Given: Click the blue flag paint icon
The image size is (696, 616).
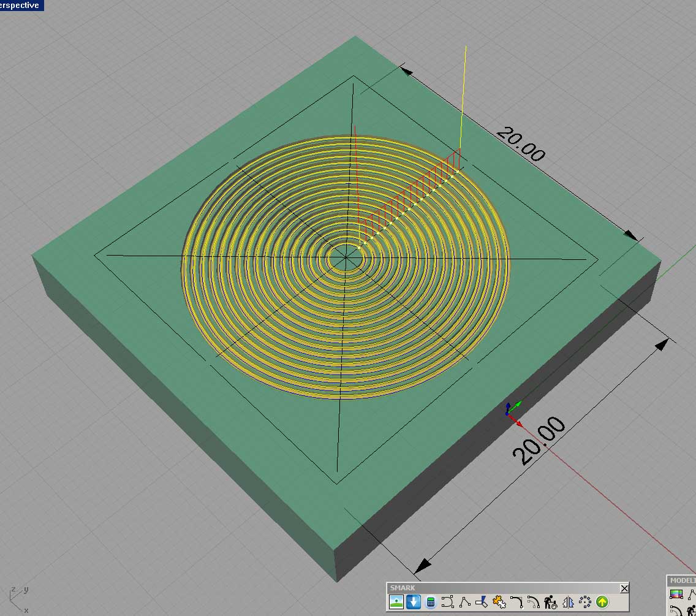Looking at the screenshot, I should click(482, 602).
